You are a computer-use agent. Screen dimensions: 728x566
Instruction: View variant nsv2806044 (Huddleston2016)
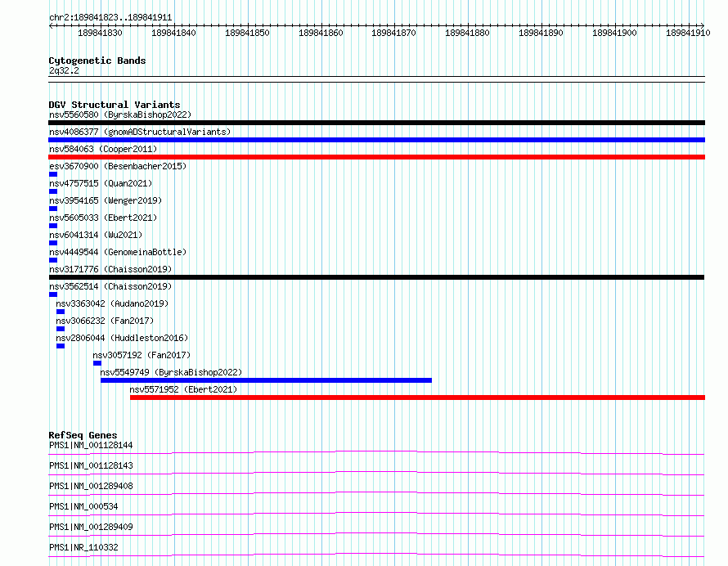pyautogui.click(x=122, y=338)
